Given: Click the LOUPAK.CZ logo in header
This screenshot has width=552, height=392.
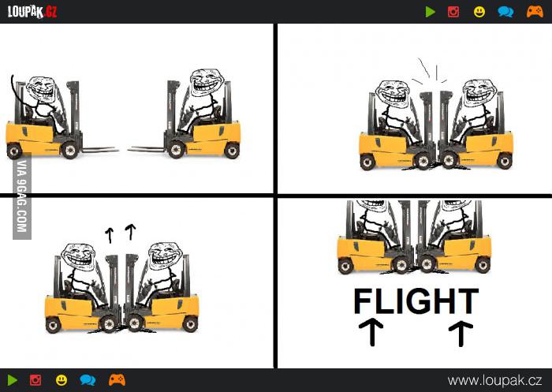Looking at the screenshot, I should pyautogui.click(x=32, y=12).
